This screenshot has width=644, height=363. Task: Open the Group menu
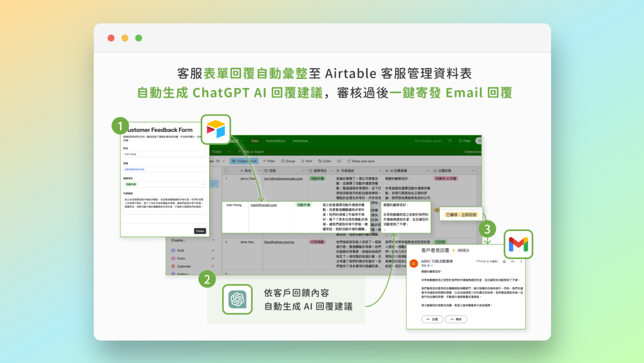(288, 161)
